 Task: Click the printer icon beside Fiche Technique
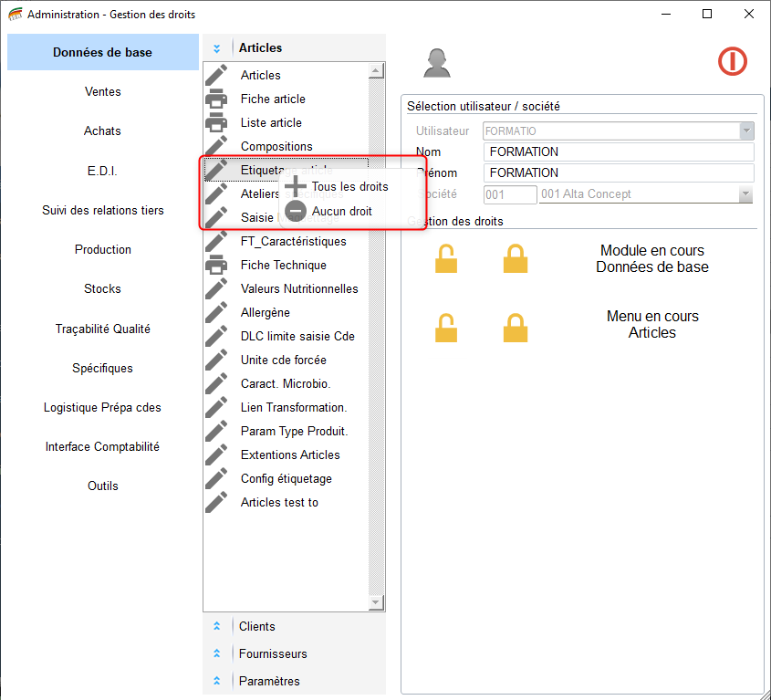(x=216, y=265)
